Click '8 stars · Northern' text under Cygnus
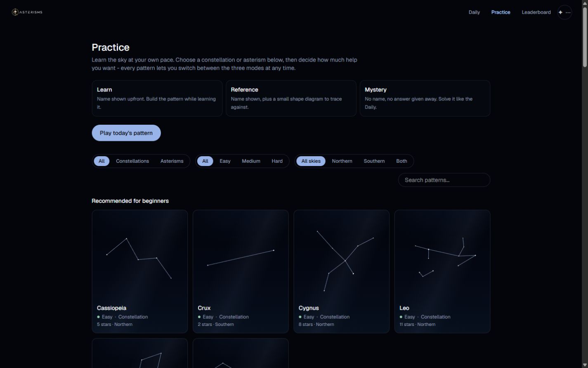Viewport: 588px width, 368px height. point(316,324)
